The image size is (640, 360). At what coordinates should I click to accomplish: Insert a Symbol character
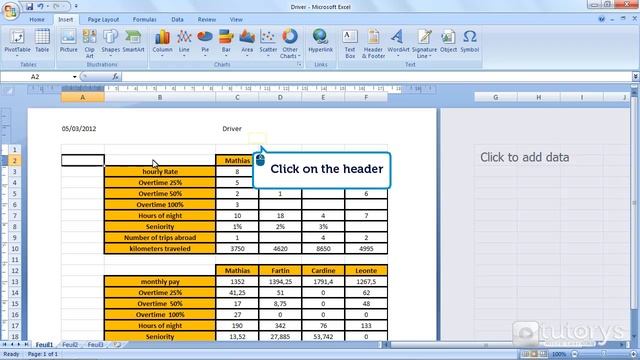tap(469, 41)
